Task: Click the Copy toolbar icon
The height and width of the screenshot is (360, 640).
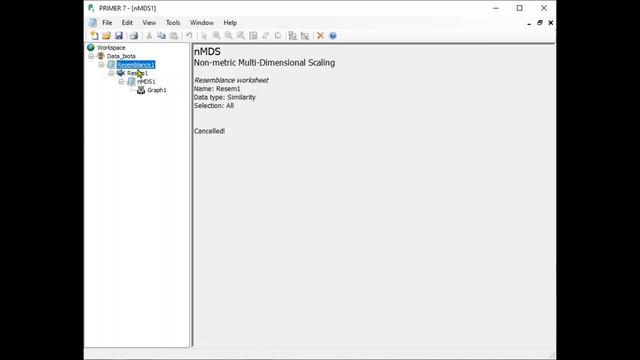Action: (162, 36)
